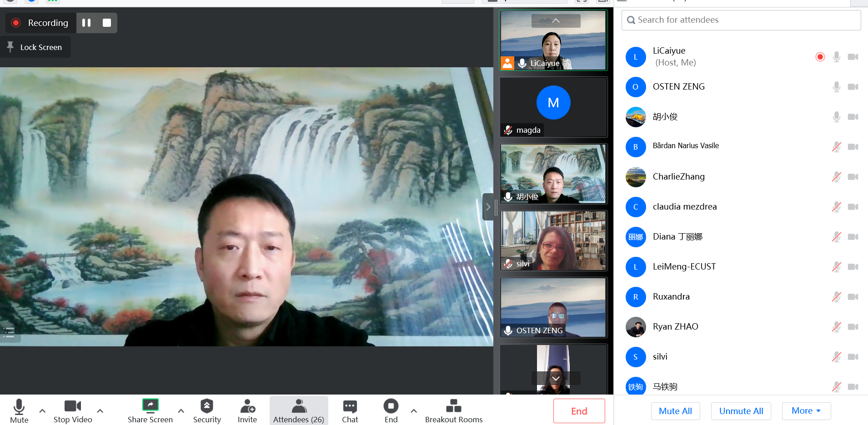Open the Chat panel

pos(350,406)
